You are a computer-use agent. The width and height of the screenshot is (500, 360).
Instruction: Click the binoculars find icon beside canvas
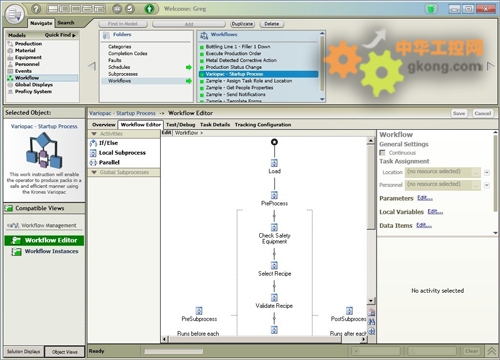tap(371, 322)
